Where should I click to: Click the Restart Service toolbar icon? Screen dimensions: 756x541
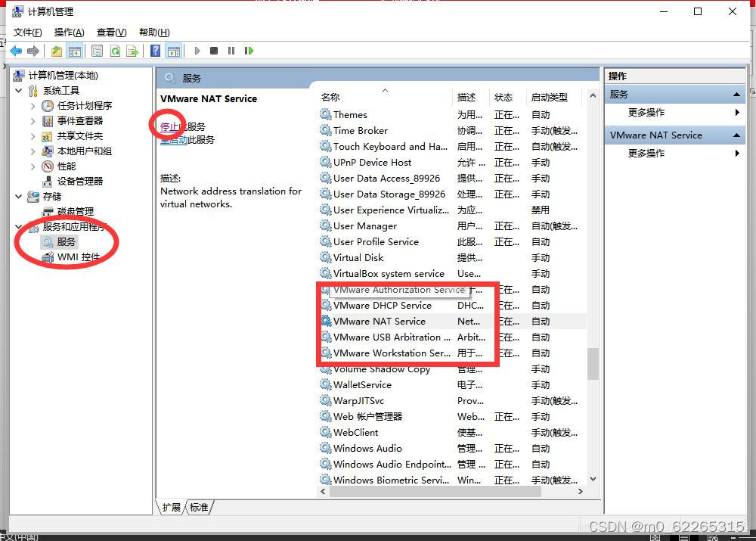pos(249,51)
